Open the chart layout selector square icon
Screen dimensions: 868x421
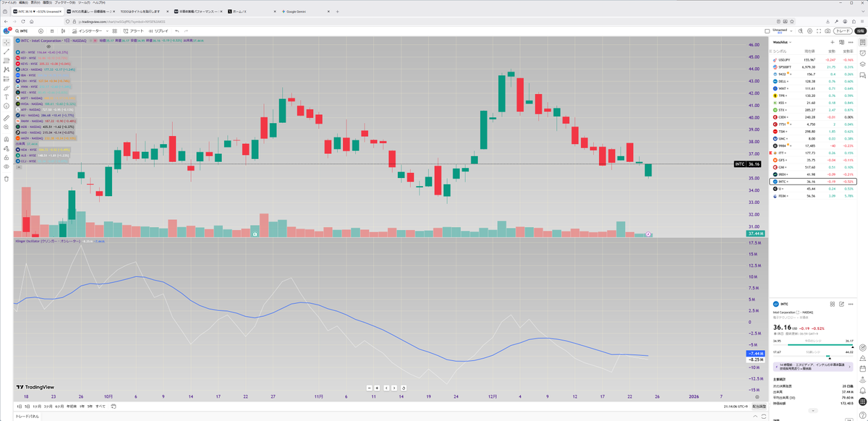[767, 31]
